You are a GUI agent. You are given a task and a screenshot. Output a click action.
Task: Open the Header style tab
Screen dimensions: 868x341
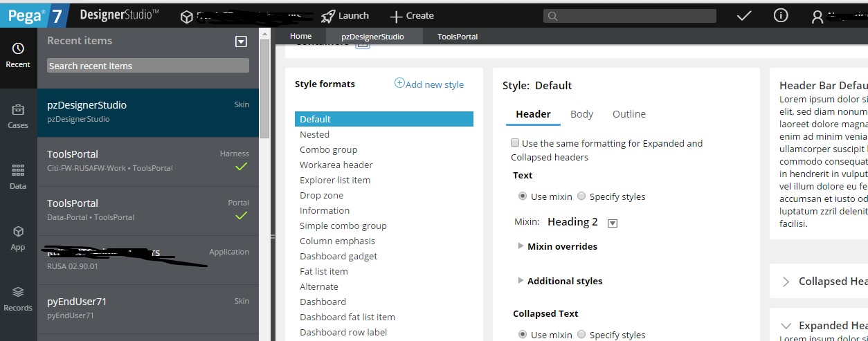[533, 114]
